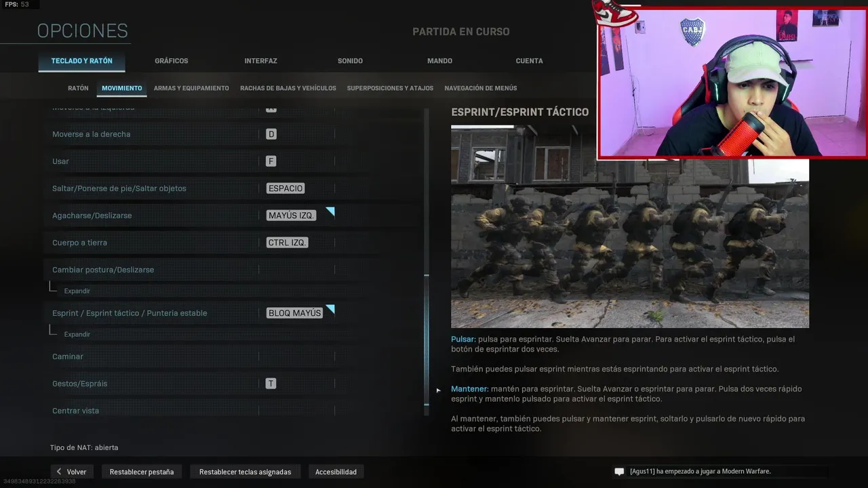Expand Esprint / Esprint táctico options
This screenshot has width=868, height=488.
tap(77, 334)
